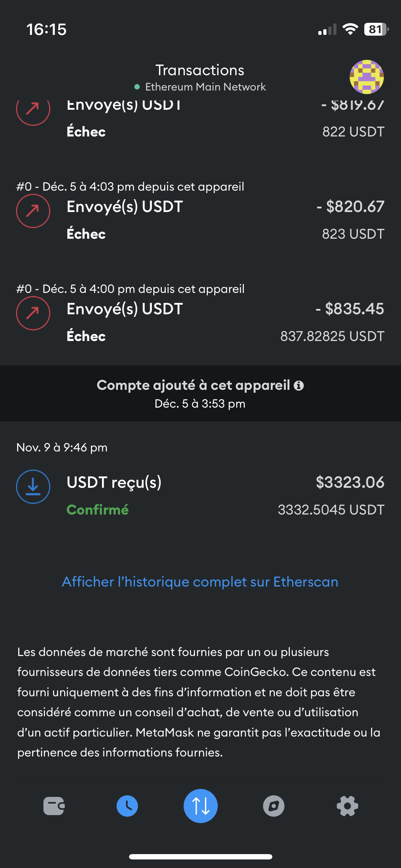Open the failed 837.82825 USDT transaction
401x868 pixels.
tap(200, 322)
